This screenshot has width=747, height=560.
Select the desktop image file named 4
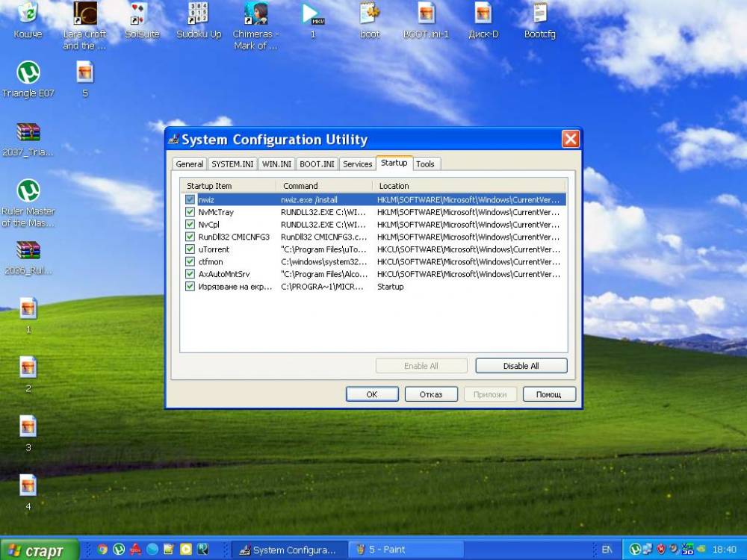pyautogui.click(x=28, y=486)
